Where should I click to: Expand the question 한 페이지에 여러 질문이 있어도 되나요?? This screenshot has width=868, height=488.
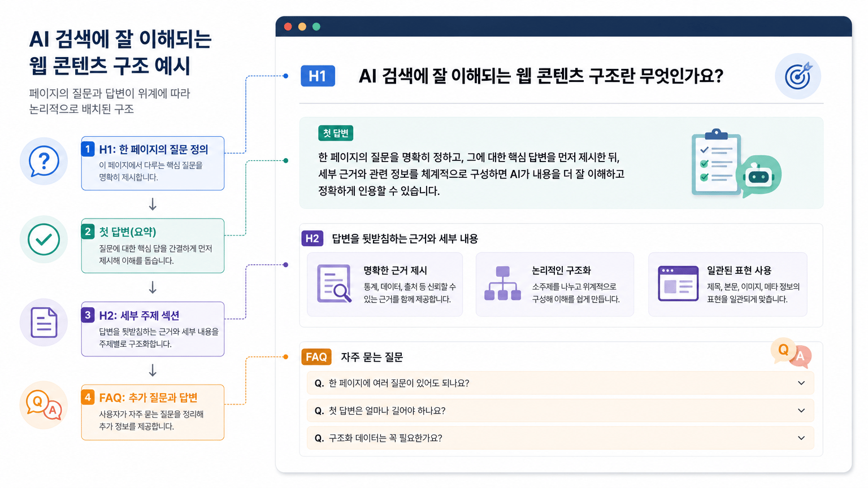click(x=560, y=383)
